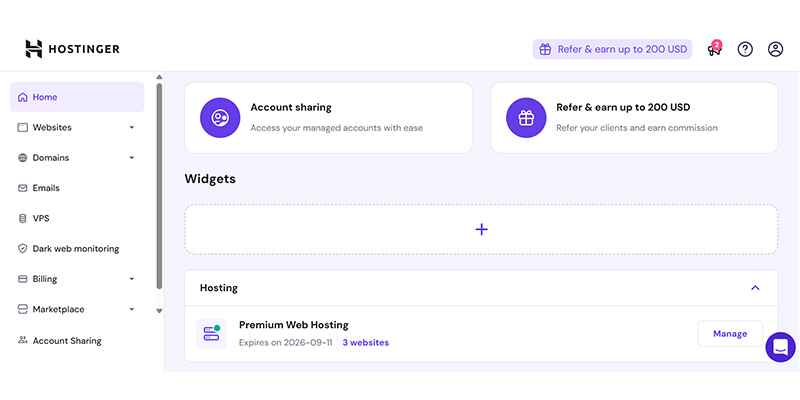
Task: Click the Hosting section header label
Action: pos(218,288)
